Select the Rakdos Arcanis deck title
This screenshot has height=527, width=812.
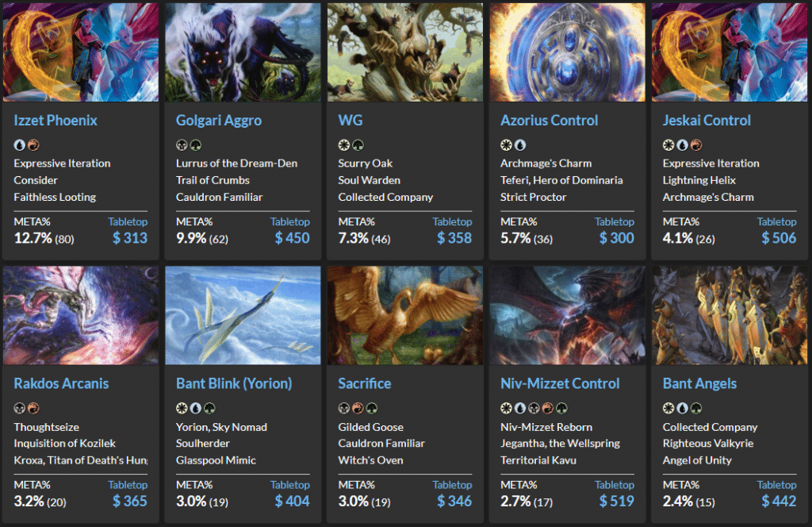pyautogui.click(x=61, y=383)
